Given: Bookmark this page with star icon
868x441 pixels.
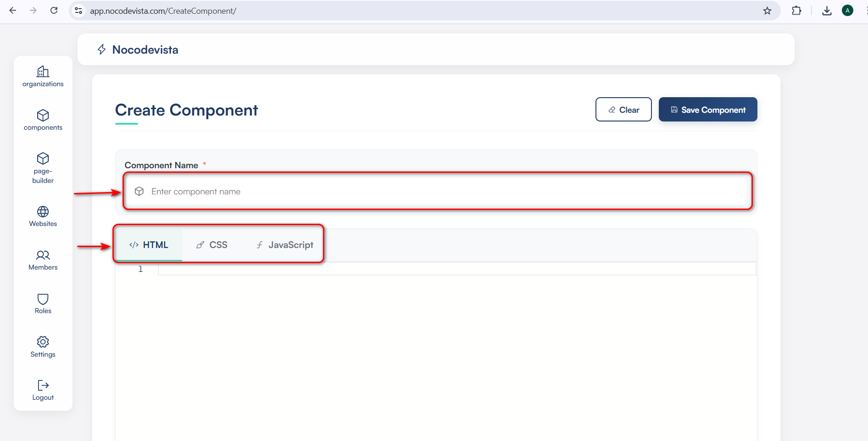Looking at the screenshot, I should point(767,11).
